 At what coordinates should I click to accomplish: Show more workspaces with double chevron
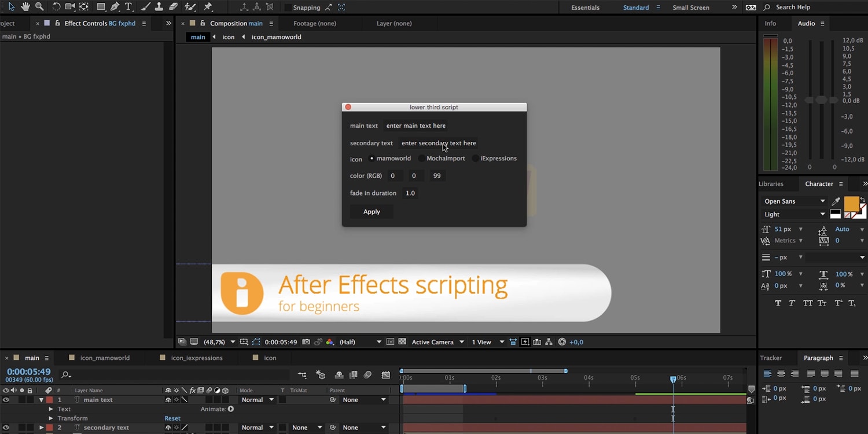[734, 7]
